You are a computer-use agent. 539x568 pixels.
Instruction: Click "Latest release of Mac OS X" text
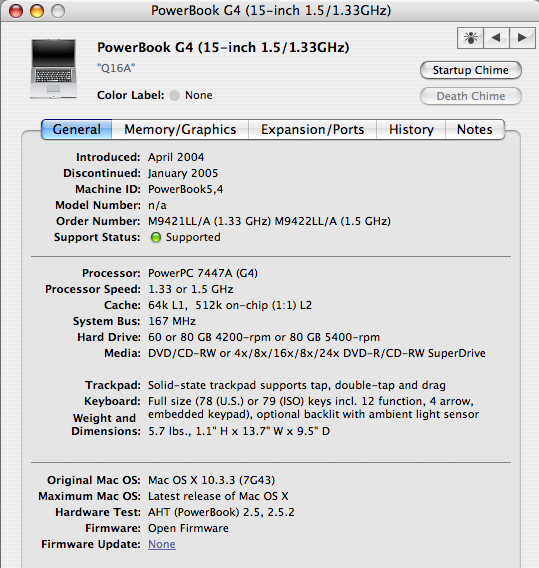point(218,496)
